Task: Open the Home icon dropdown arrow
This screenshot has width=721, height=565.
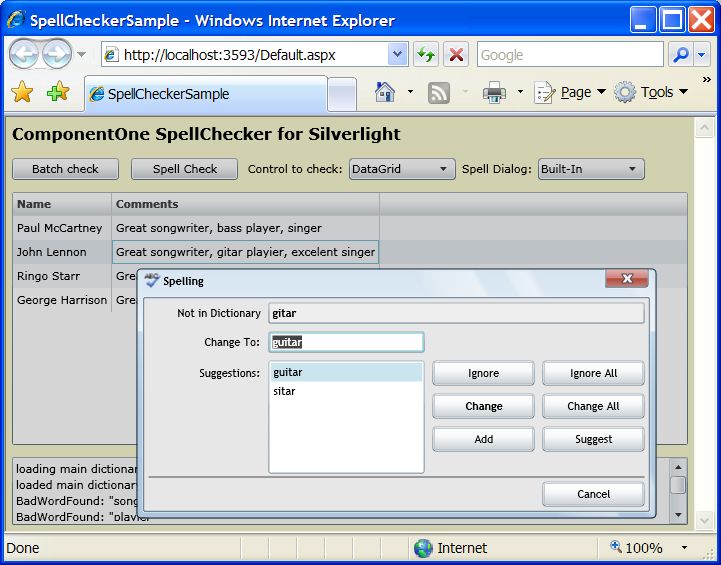Action: [x=410, y=92]
